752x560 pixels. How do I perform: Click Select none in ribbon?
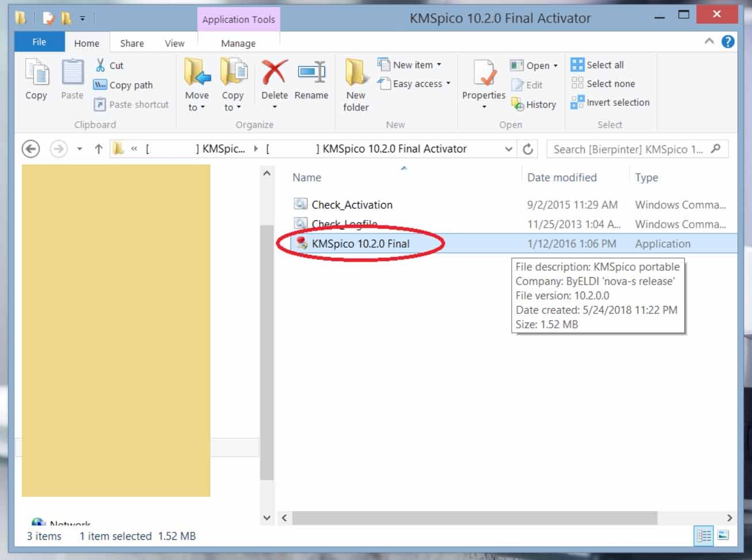pyautogui.click(x=603, y=83)
